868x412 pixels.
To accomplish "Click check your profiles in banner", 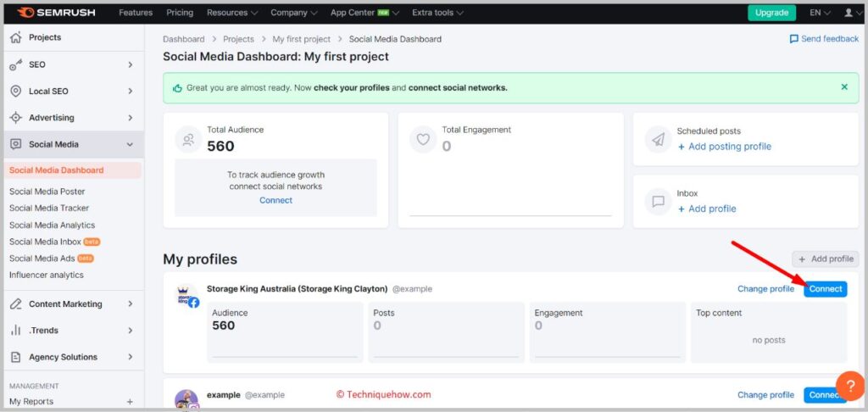I will point(352,88).
